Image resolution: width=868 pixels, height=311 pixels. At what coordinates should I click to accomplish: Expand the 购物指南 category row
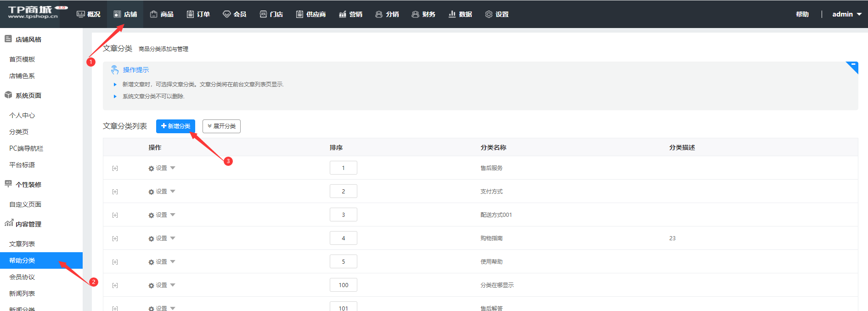[x=115, y=239]
